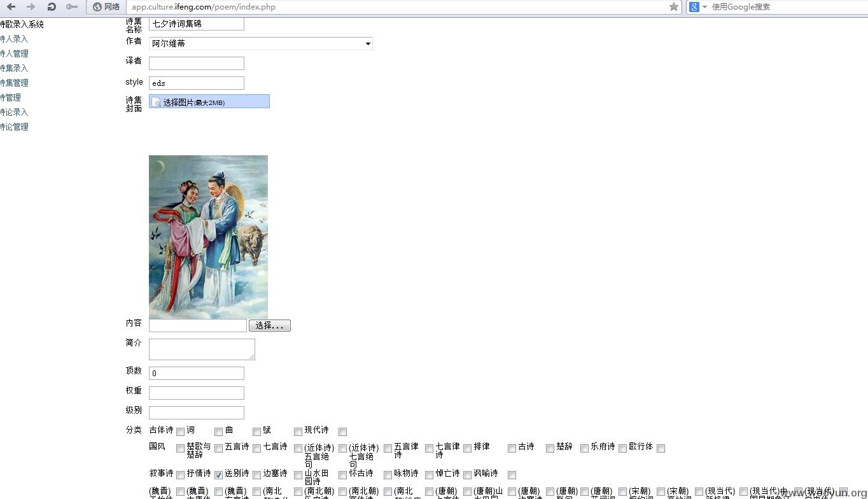868x499 pixels.
Task: Tick the checkbox right after 讽喻诗
Action: click(x=512, y=475)
